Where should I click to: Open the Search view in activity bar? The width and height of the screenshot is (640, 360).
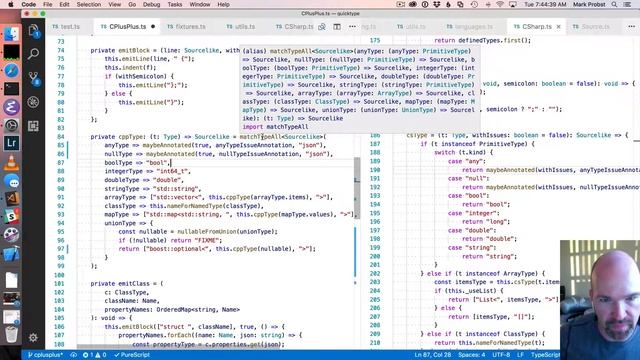[33, 53]
